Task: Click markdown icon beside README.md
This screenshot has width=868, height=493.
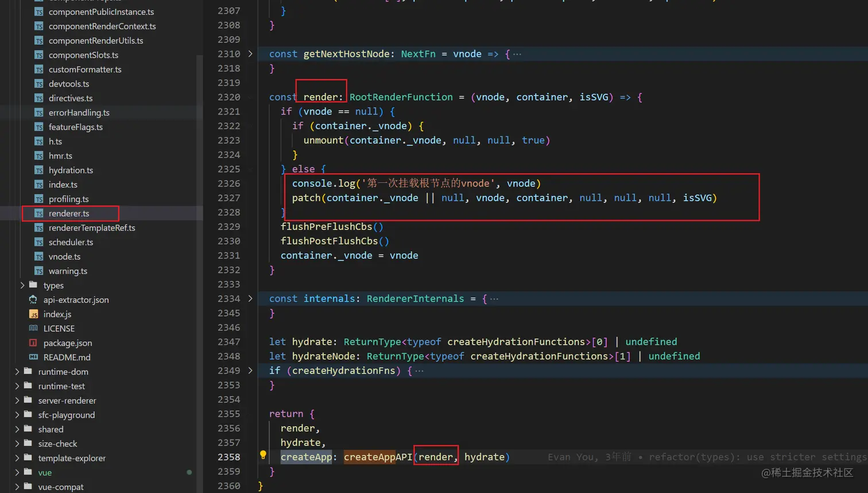Action: pyautogui.click(x=33, y=357)
